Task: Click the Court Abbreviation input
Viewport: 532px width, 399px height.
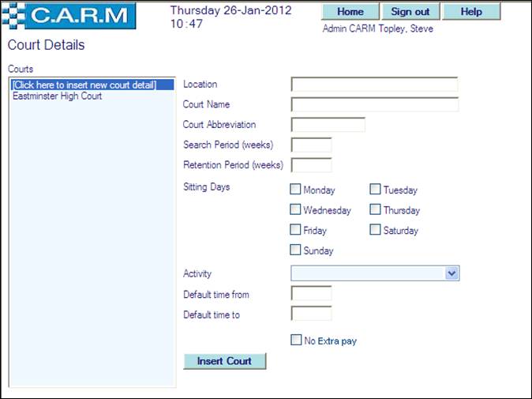Action: (328, 125)
